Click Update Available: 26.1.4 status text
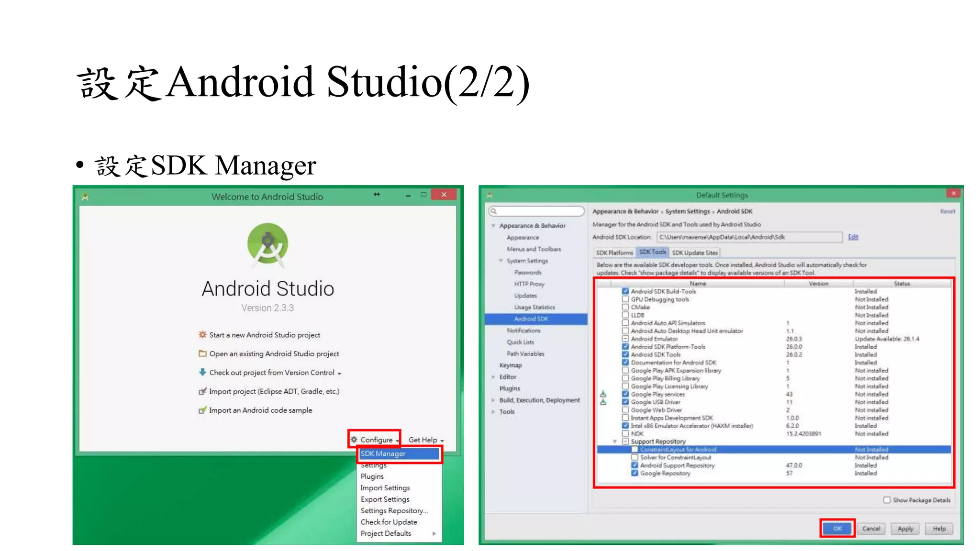 [887, 339]
